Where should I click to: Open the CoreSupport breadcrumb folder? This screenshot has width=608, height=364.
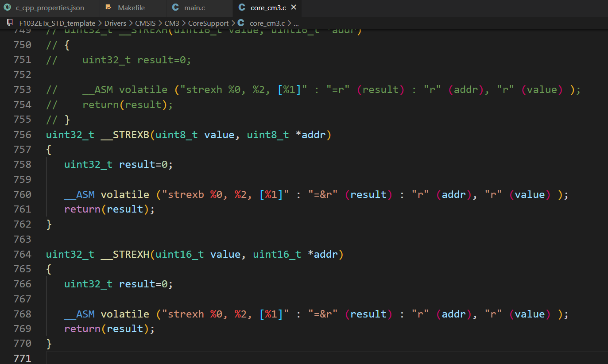click(208, 23)
